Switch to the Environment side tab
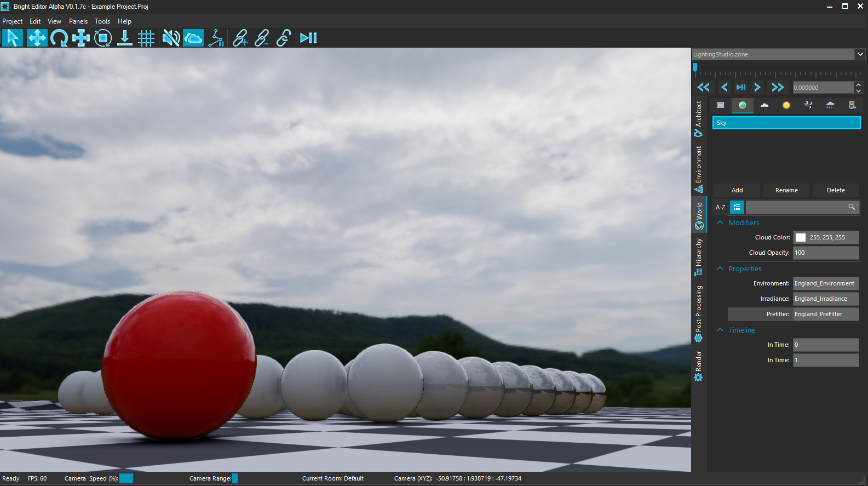The width and height of the screenshot is (868, 486). 699,169
